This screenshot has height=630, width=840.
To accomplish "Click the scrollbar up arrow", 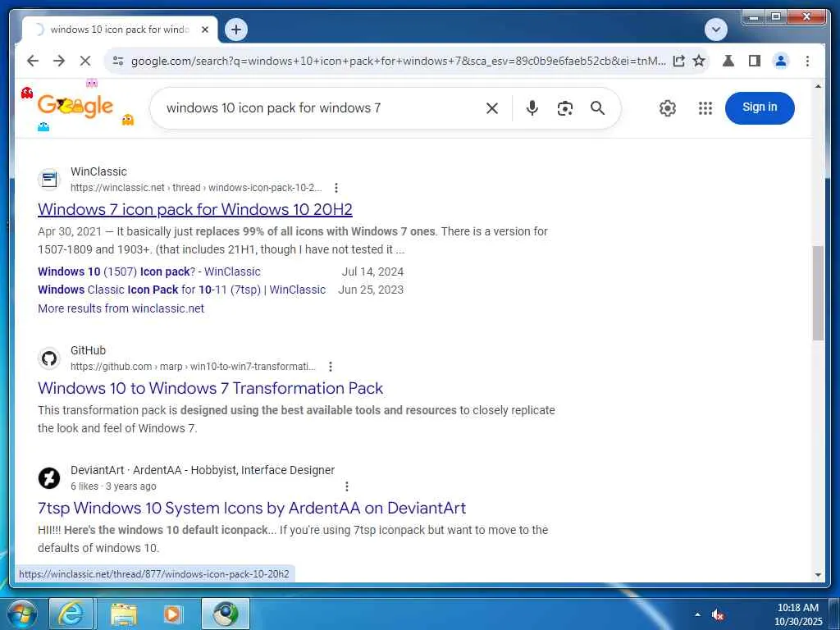I will coord(818,85).
